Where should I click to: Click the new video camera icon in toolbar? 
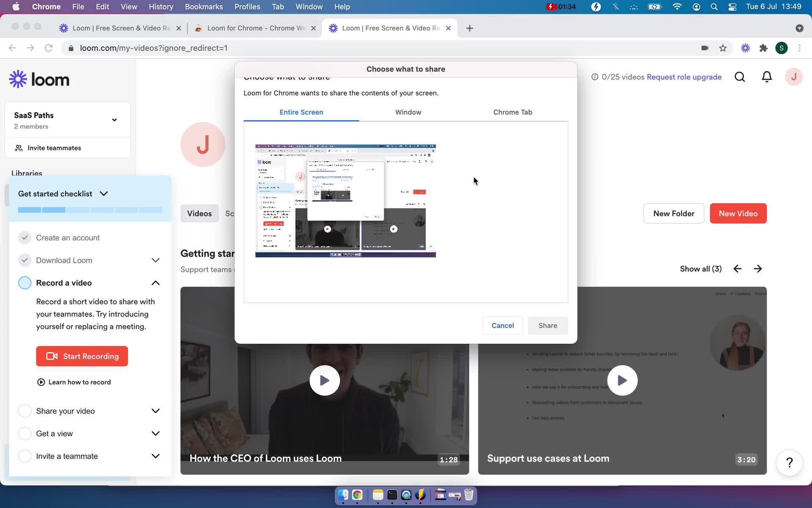point(705,48)
